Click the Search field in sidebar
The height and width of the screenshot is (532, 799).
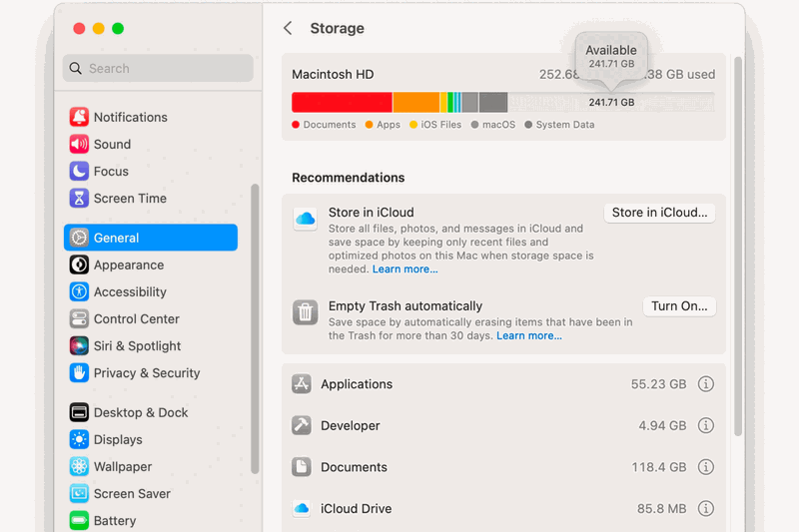pos(158,68)
